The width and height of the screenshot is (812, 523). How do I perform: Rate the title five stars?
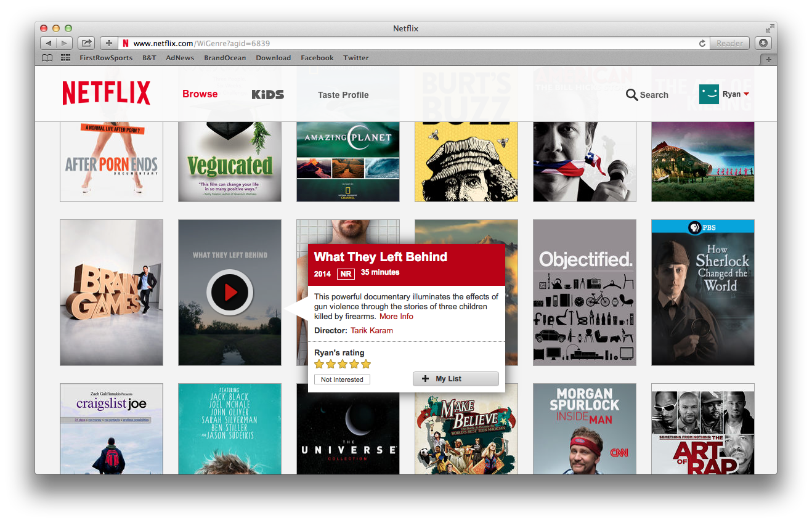(366, 364)
